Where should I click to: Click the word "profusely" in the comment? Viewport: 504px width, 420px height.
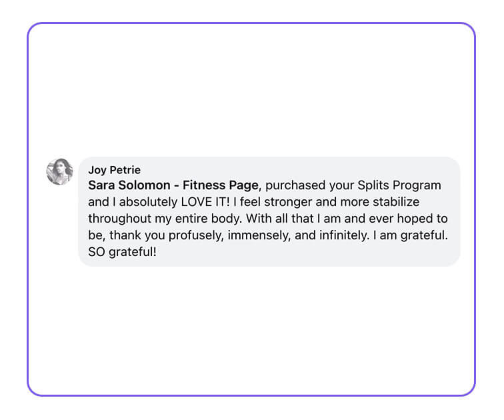pos(196,235)
